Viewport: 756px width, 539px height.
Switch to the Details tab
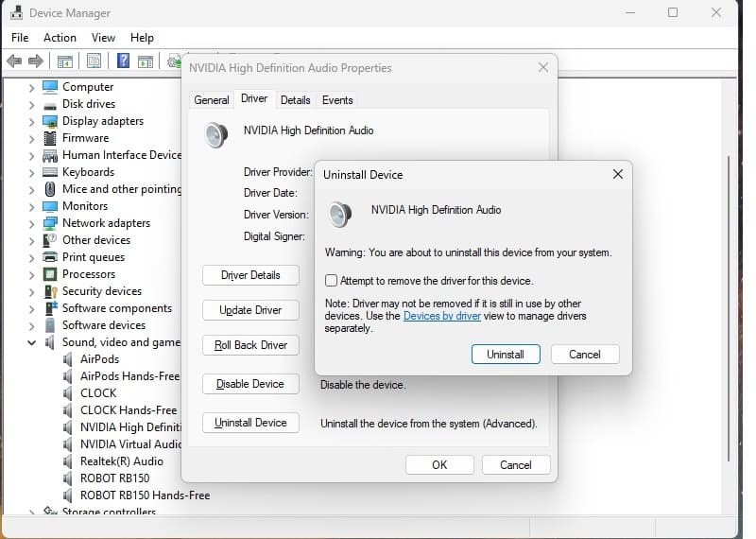click(295, 100)
